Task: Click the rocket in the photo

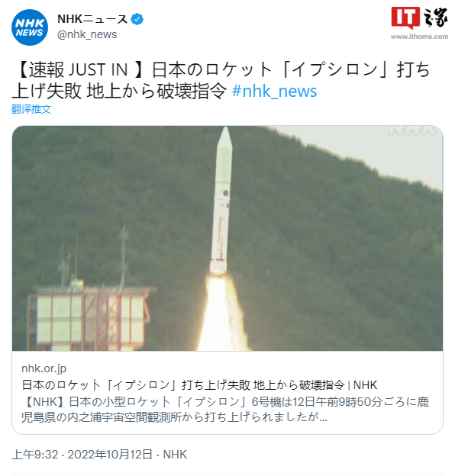Action: tap(221, 201)
